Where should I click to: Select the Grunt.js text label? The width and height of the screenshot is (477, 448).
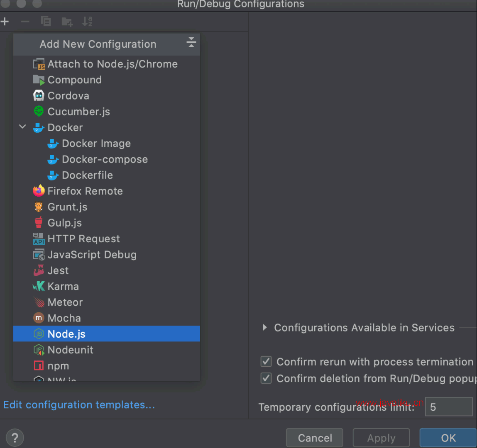pos(68,207)
